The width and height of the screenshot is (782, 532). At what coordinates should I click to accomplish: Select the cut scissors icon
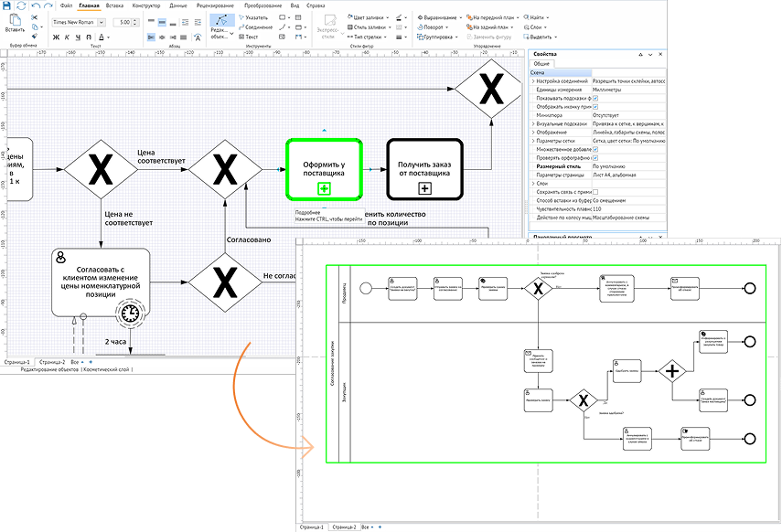click(34, 17)
